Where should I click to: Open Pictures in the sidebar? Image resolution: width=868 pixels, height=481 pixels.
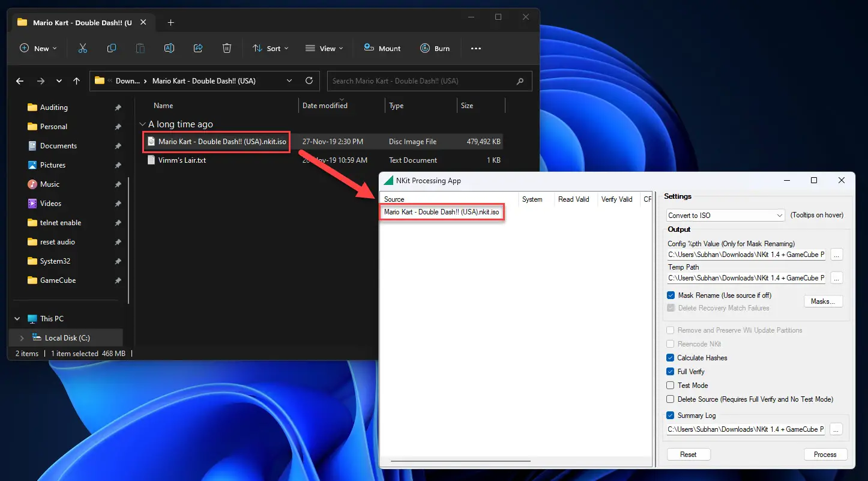coord(53,165)
